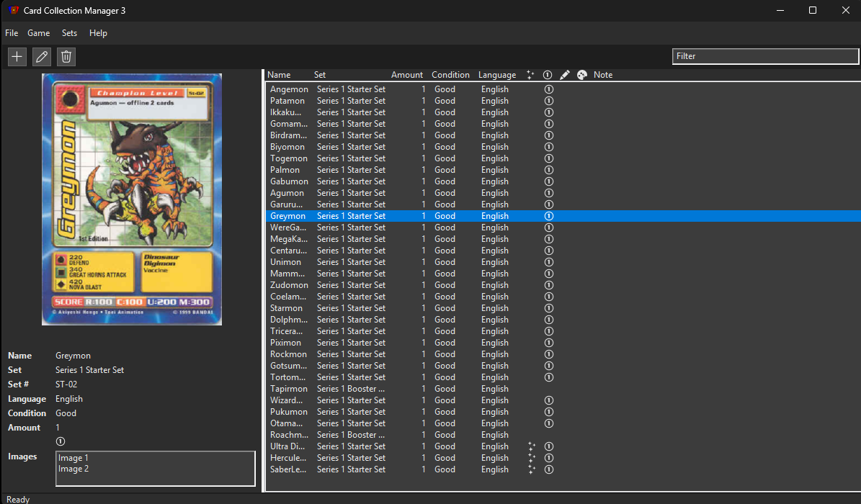Click first edition icon in Greymon row
861x504 pixels.
coord(548,216)
